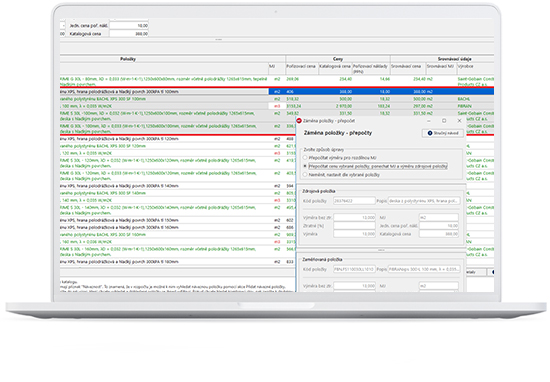The width and height of the screenshot is (550, 382).
Task: Focus 'Kód položky' field in Zaměňovaná položka group
Action: [354, 269]
